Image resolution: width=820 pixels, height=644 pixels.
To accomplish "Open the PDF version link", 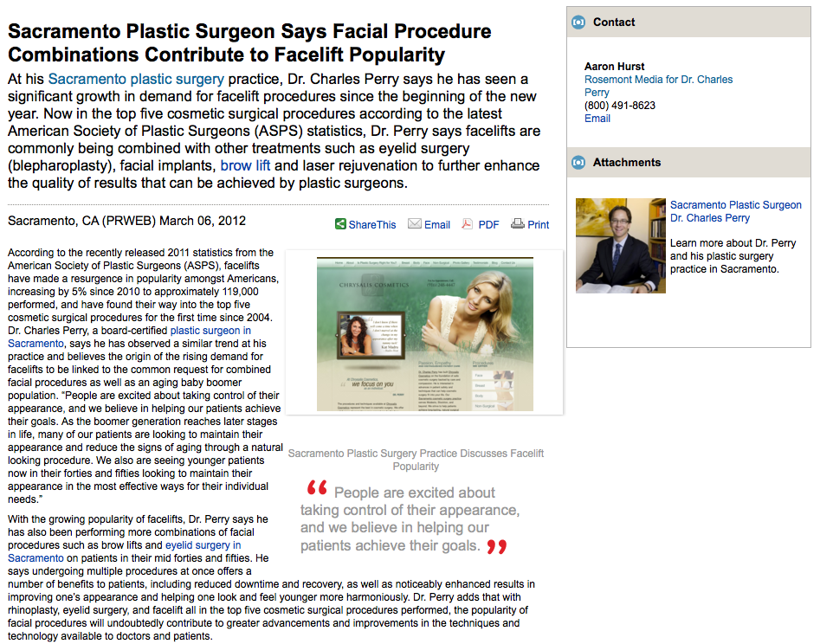I will pos(488,225).
